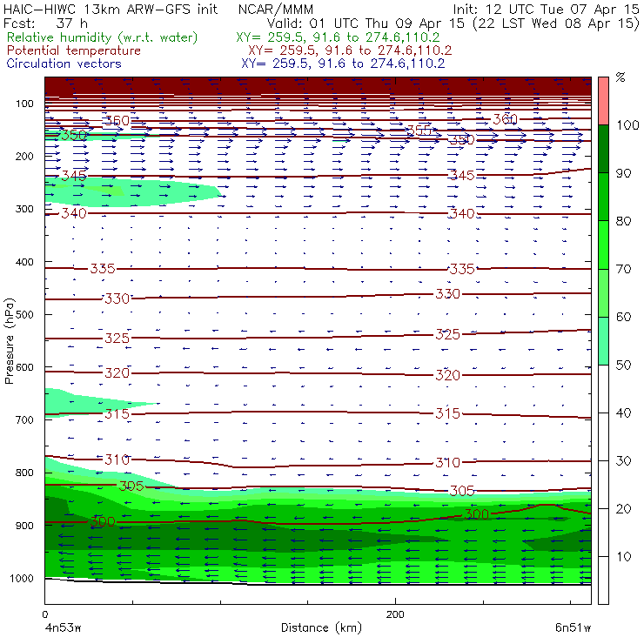Click the pressure axis '500' tick label
This screenshot has width=644, height=644.
24,314
